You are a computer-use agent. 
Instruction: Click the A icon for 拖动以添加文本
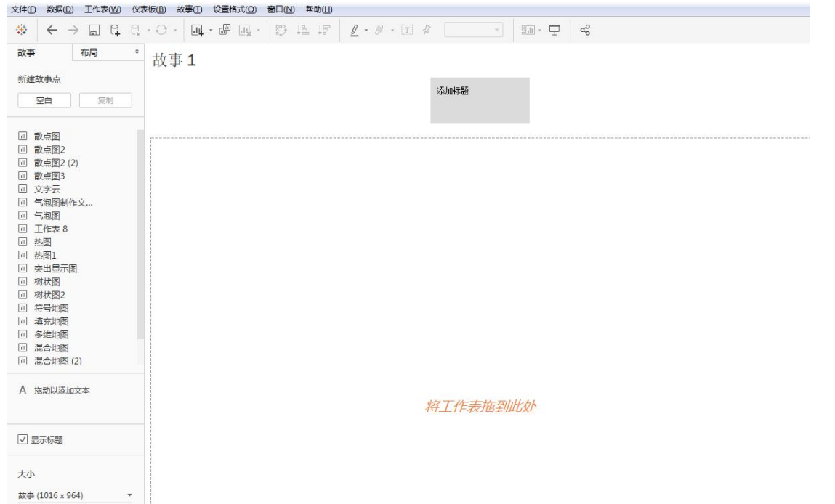(23, 390)
